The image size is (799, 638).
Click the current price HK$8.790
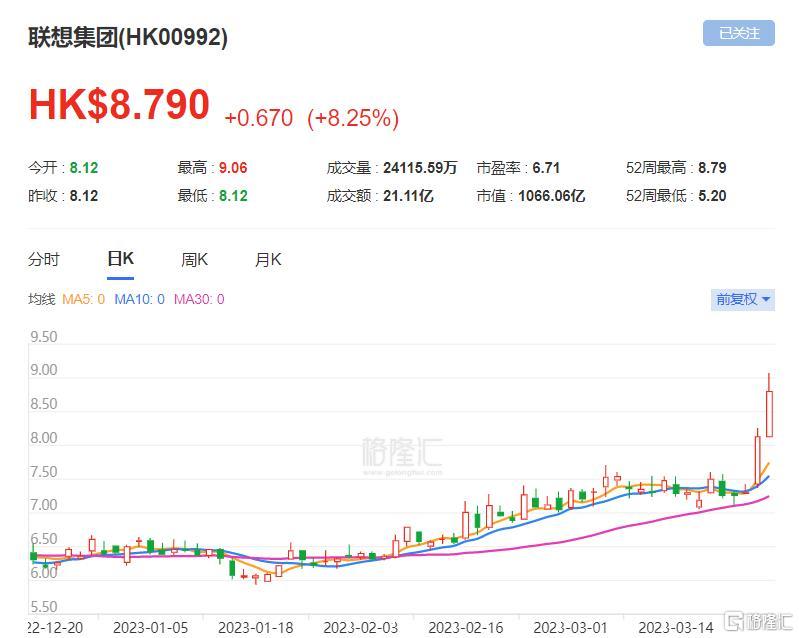[x=119, y=104]
